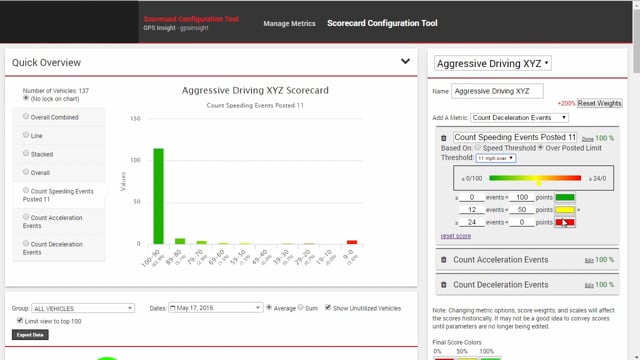This screenshot has width=640, height=360.
Task: Delete the Count Speeding Events Posted 11 metric
Action: [x=444, y=138]
